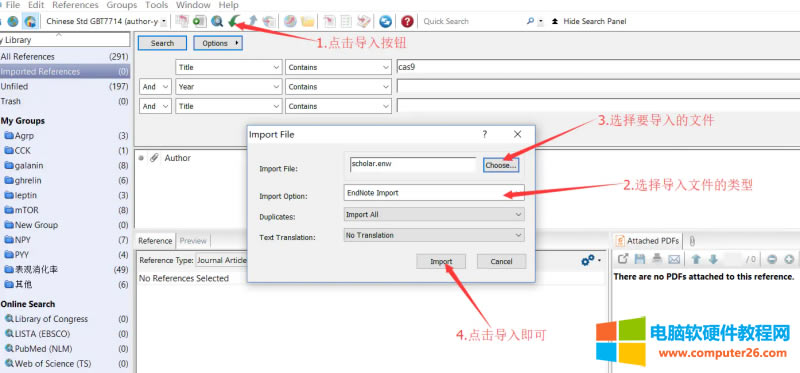800x373 pixels.
Task: Click the email icon in PDF toolbar
Action: click(674, 259)
